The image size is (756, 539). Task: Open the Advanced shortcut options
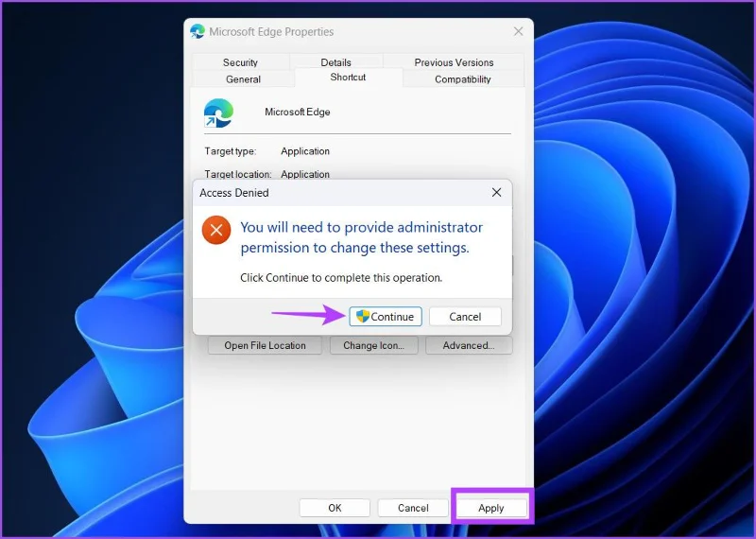469,345
